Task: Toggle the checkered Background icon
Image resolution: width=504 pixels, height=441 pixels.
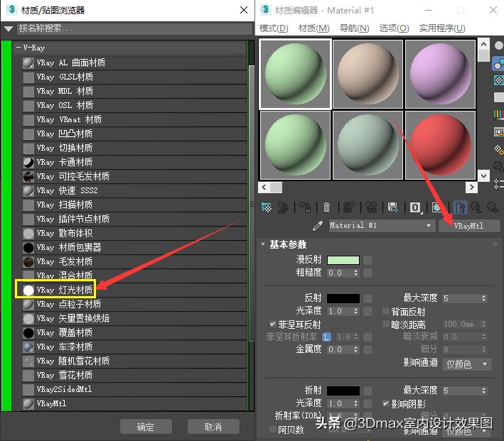Action: click(498, 80)
